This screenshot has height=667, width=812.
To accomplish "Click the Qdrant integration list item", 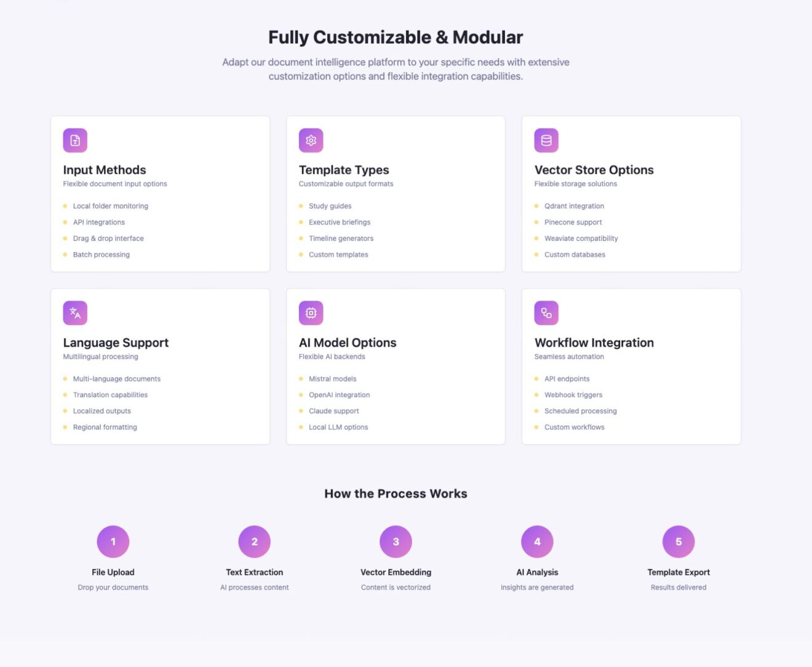I will coord(574,206).
